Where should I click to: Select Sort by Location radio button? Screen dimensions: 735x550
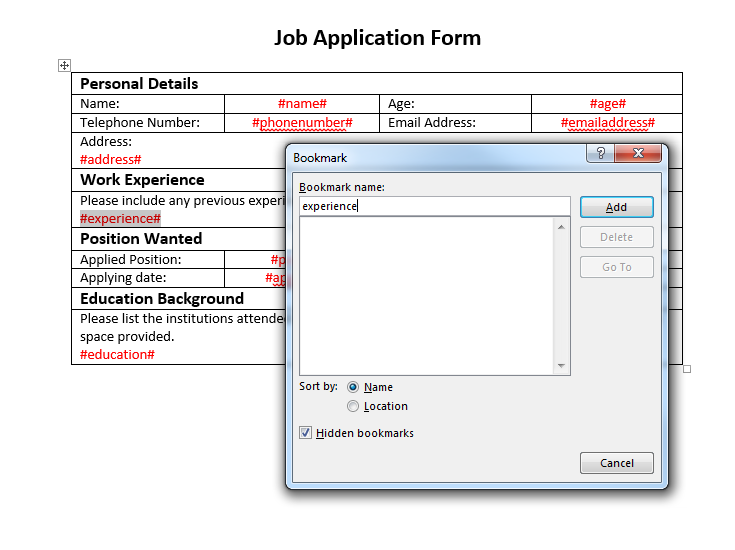click(353, 406)
